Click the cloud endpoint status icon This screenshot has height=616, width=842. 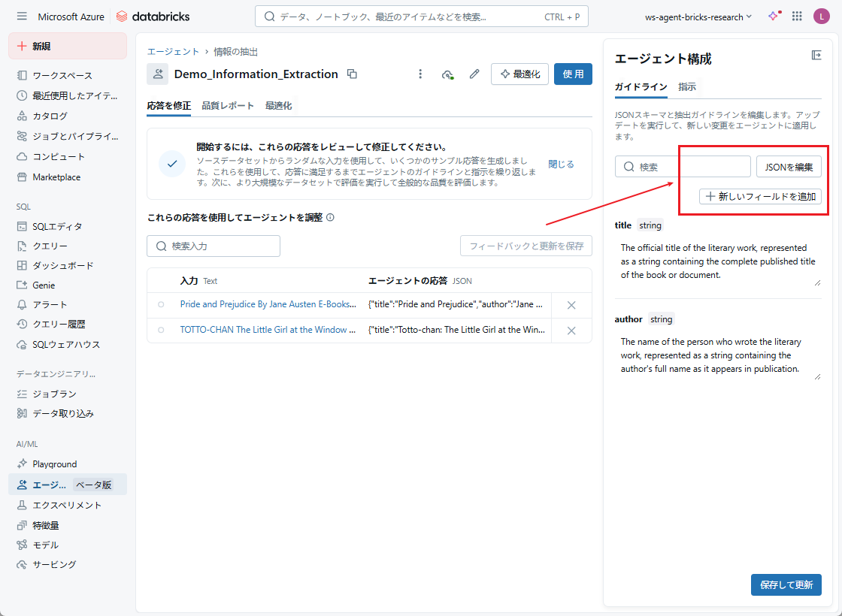tap(447, 74)
